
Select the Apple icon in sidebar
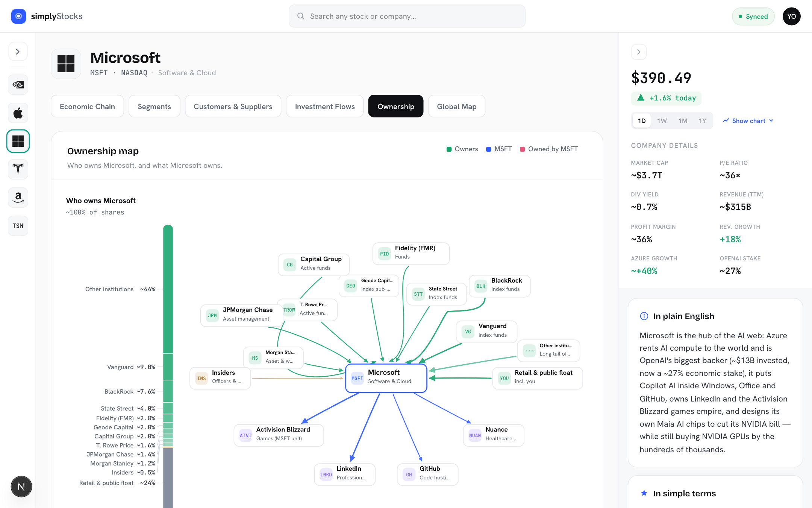click(x=18, y=113)
